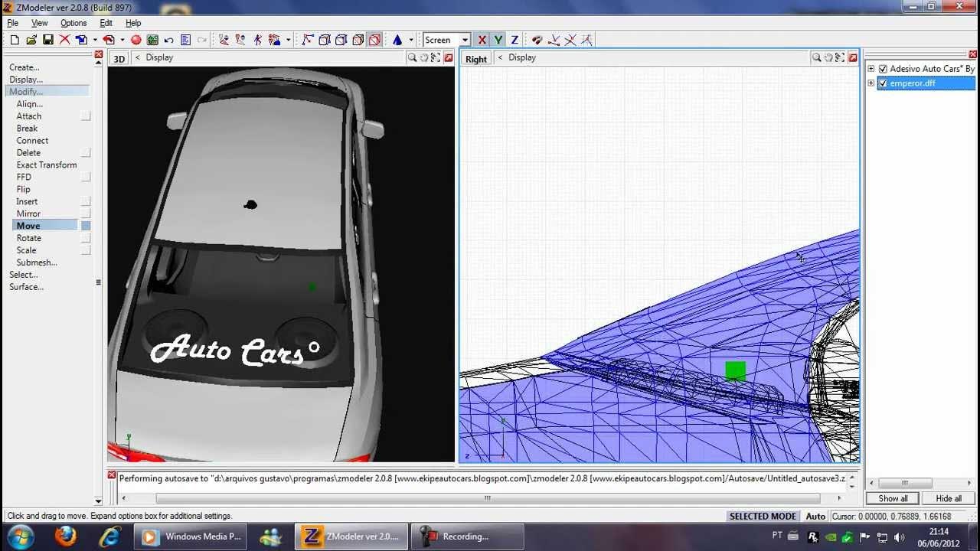
Task: Open Windows Media Player taskbar button
Action: pos(192,536)
